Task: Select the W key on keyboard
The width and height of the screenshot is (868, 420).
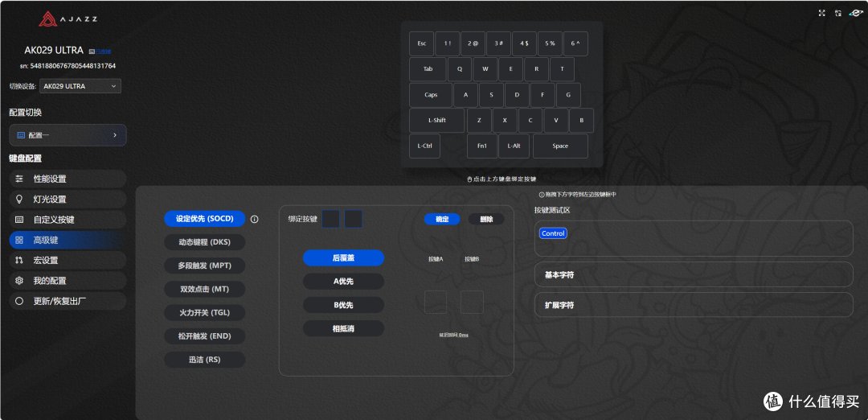Action: pos(485,69)
